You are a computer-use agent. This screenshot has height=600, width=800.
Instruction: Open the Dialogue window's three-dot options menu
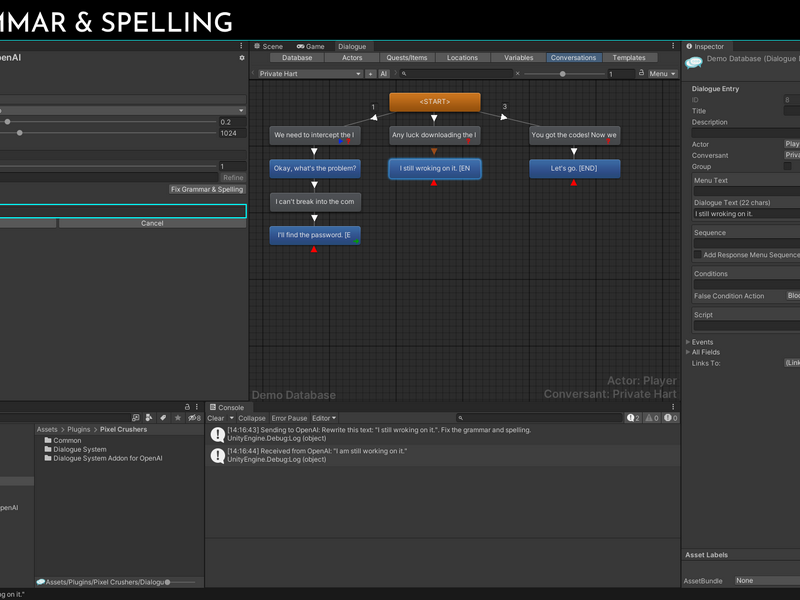(x=673, y=46)
